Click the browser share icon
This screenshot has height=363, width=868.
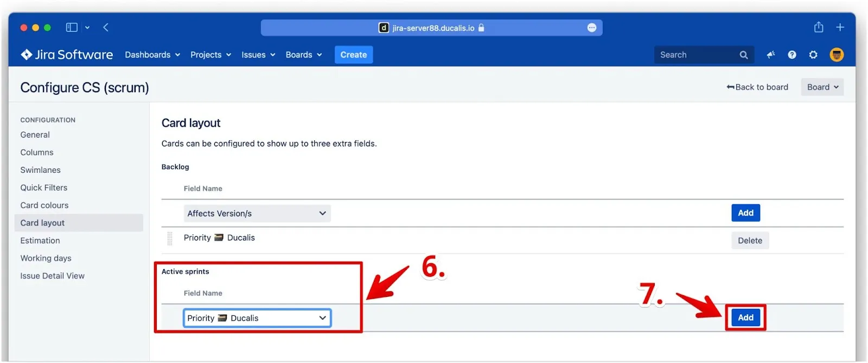819,27
